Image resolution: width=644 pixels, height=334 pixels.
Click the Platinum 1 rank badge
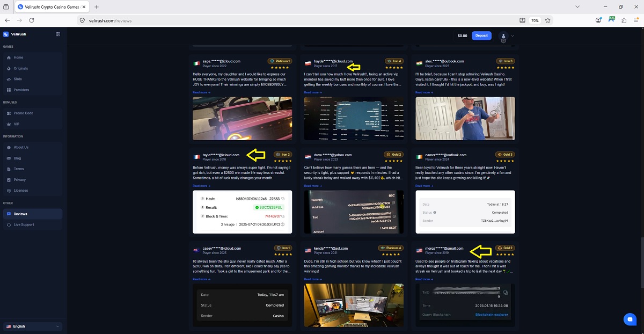click(280, 61)
